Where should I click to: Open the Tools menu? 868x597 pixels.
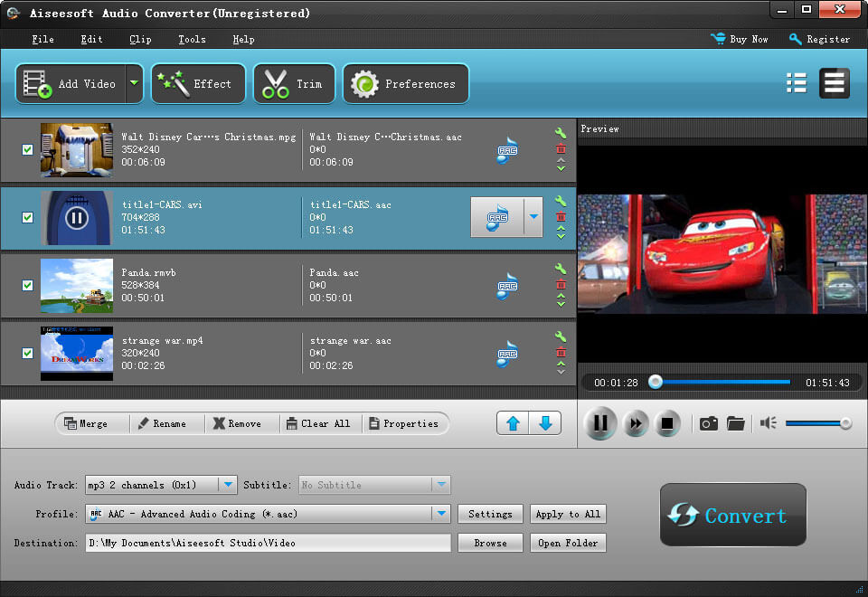191,39
